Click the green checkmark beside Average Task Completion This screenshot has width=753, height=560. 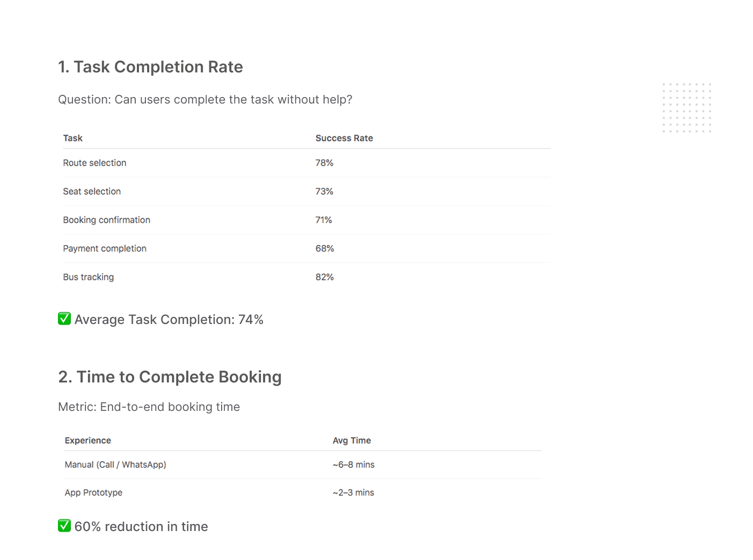64,319
